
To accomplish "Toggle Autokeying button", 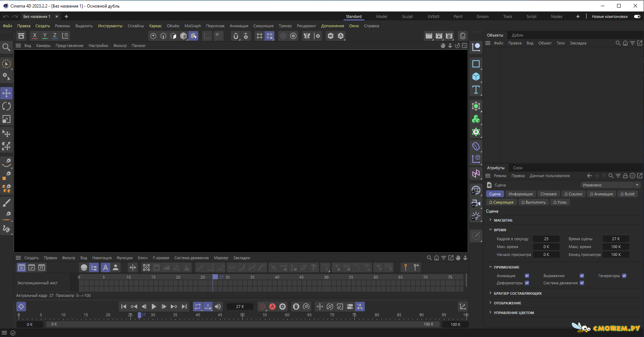I will [272, 307].
